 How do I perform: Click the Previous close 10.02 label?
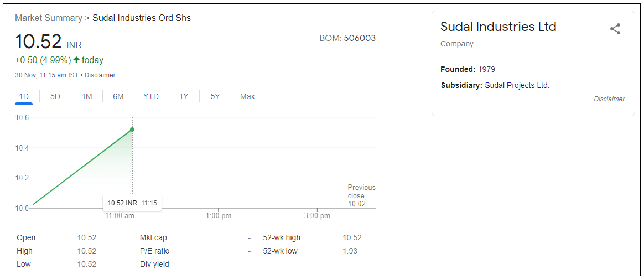coord(361,195)
